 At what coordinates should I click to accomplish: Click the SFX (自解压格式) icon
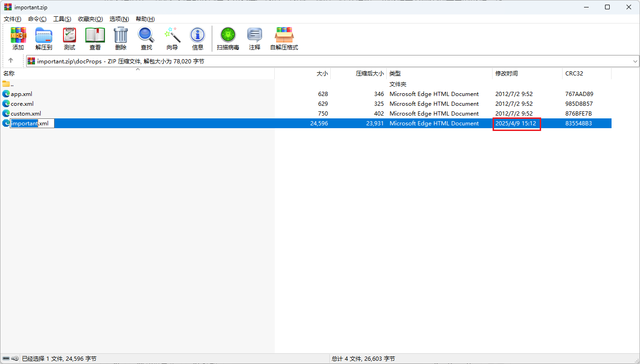point(284,38)
